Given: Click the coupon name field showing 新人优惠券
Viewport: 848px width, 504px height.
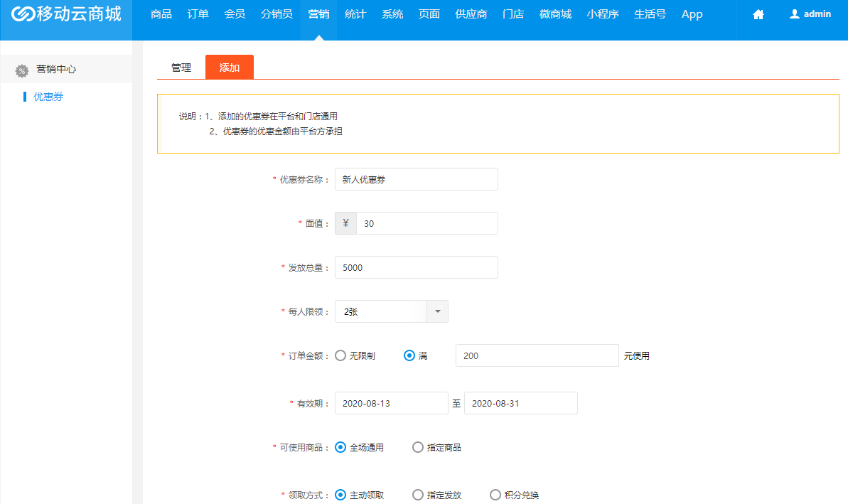Looking at the screenshot, I should 416,179.
